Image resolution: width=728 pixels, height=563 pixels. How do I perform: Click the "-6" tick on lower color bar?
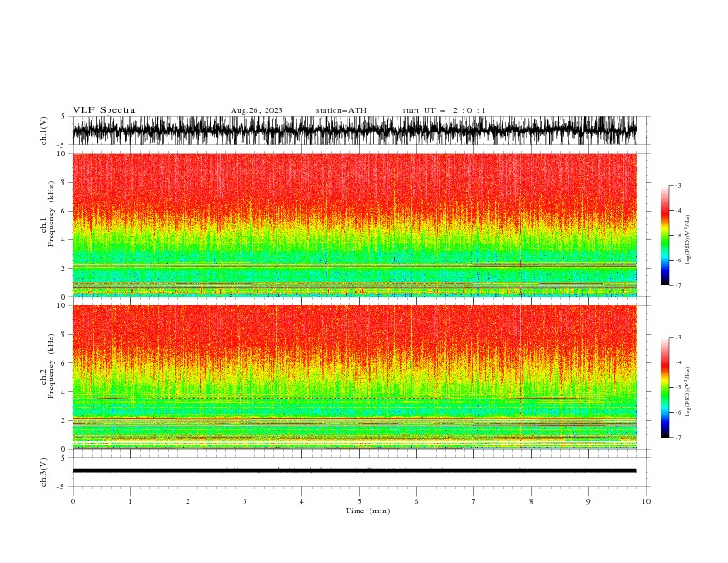[677, 412]
